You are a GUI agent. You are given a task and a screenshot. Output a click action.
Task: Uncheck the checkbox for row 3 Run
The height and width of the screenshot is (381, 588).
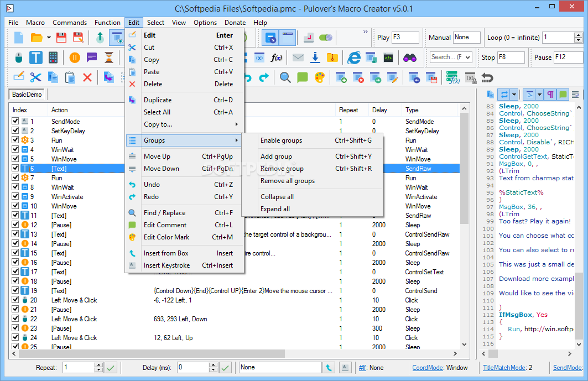pyautogui.click(x=15, y=139)
